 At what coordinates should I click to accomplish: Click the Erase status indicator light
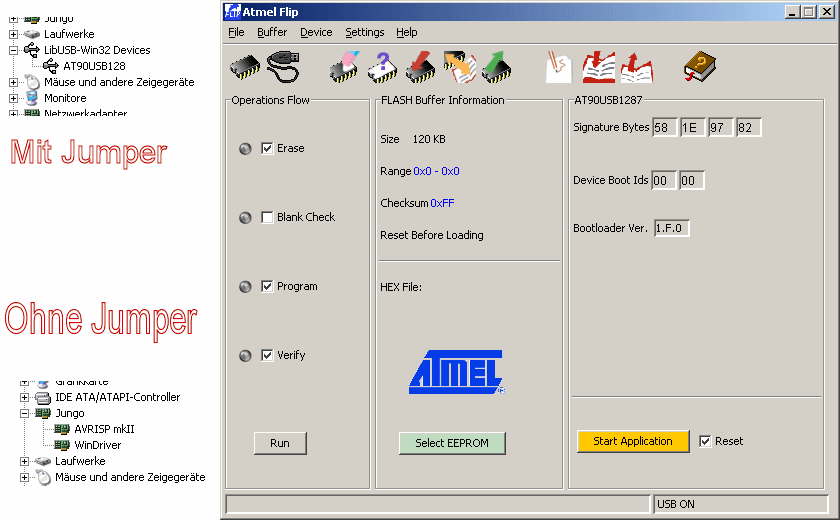[245, 149]
